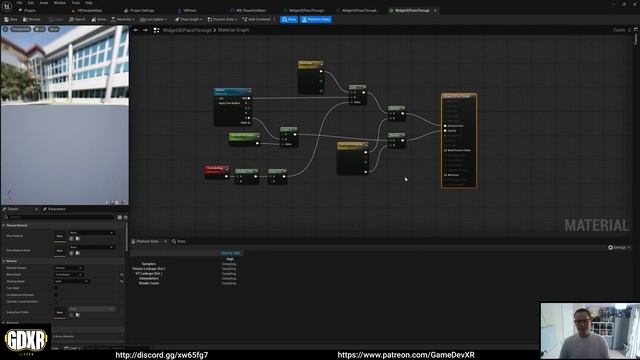This screenshot has height=360, width=640.
Task: Collapse the Physical Material section
Action: click(4, 225)
